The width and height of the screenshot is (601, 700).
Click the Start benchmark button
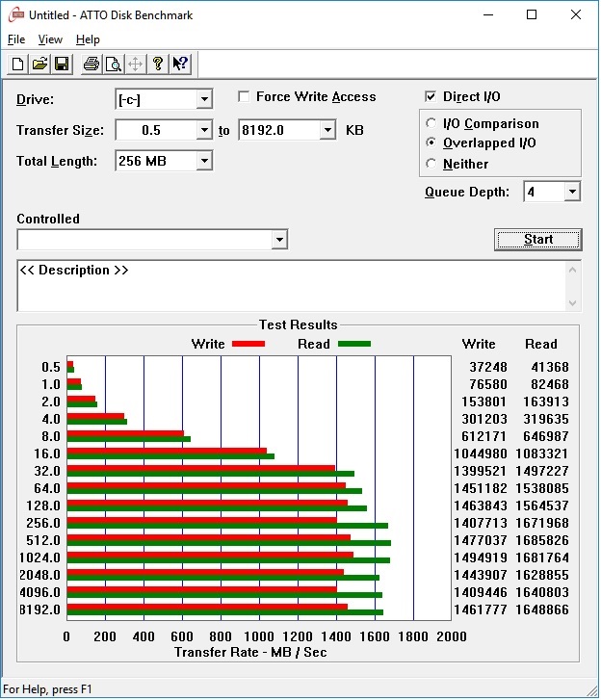tap(538, 240)
